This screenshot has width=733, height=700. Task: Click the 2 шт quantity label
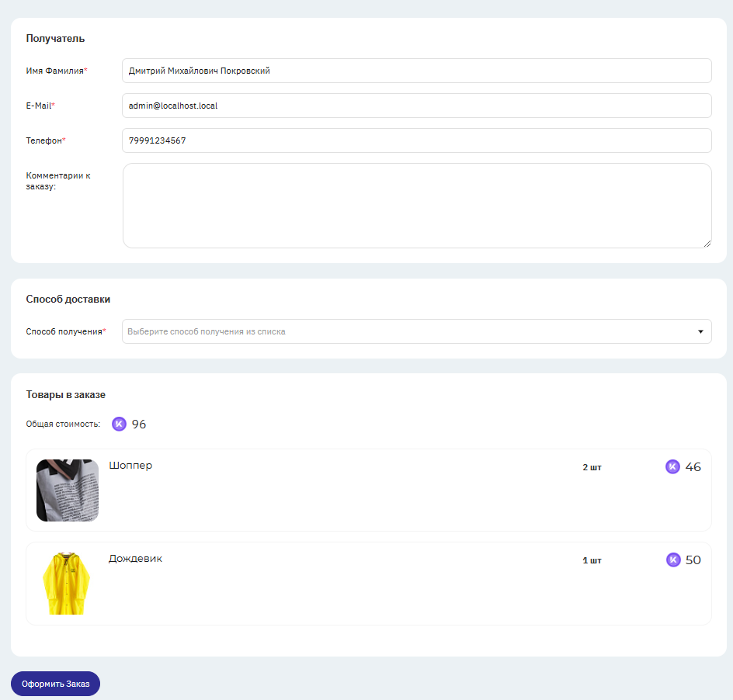592,467
